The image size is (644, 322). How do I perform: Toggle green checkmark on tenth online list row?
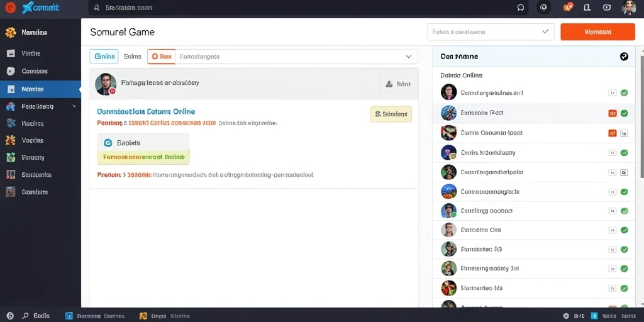[625, 269]
